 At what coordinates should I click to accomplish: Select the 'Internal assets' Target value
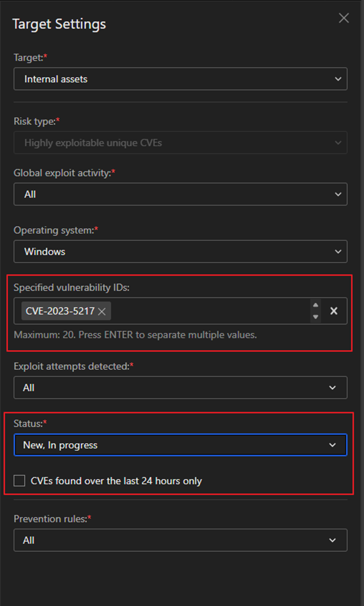click(56, 79)
